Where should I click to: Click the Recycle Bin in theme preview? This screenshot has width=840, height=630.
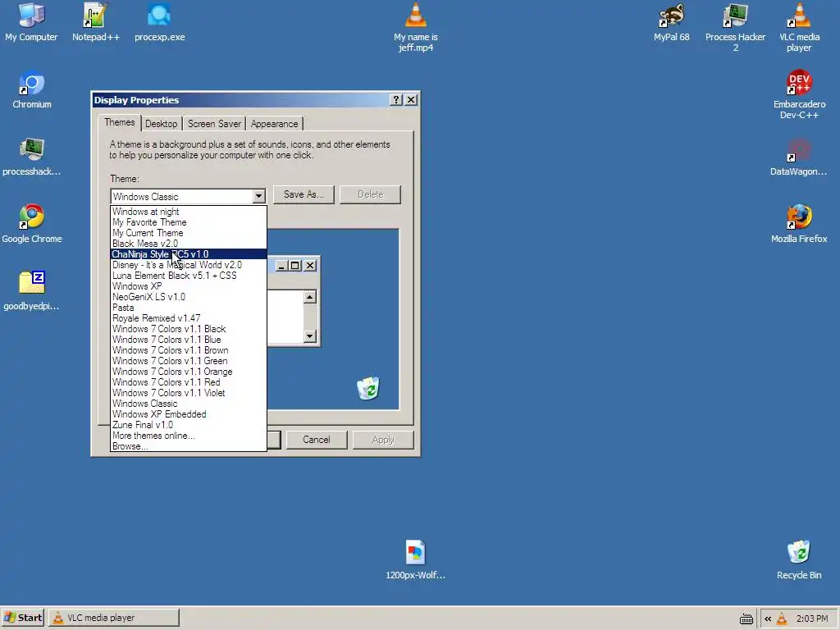368,388
